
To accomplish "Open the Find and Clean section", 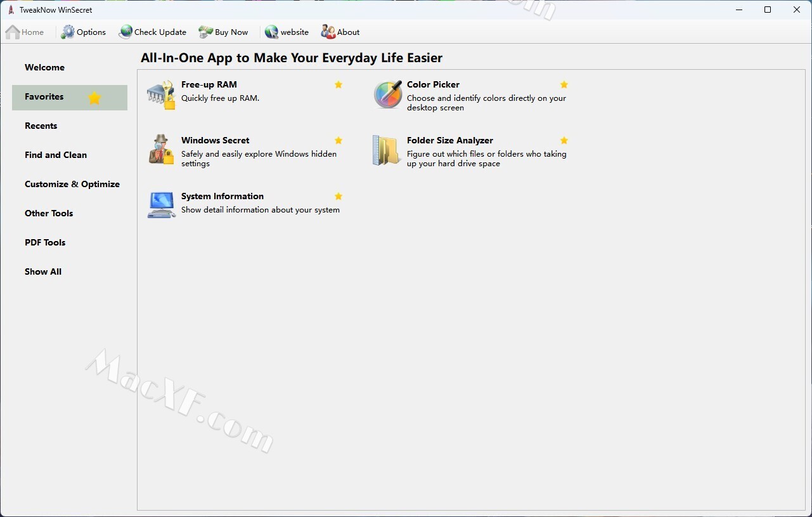I will pos(70,155).
